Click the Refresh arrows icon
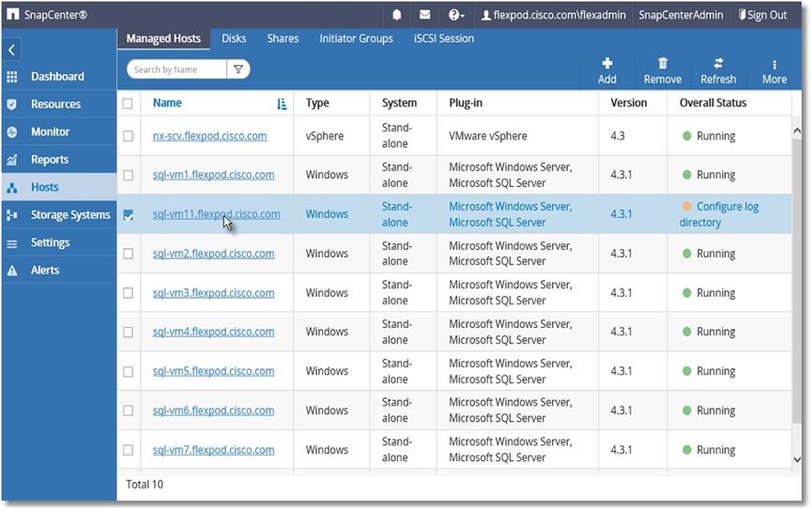 718,63
